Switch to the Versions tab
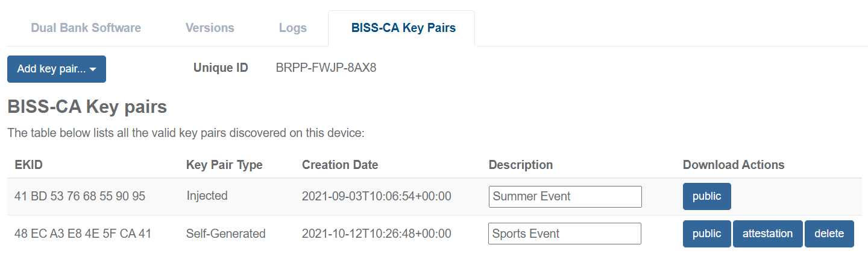 pyautogui.click(x=210, y=28)
